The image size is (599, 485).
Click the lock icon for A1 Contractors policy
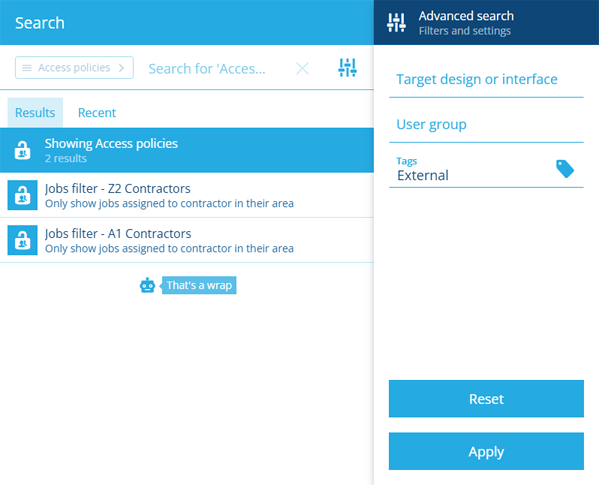[23, 240]
